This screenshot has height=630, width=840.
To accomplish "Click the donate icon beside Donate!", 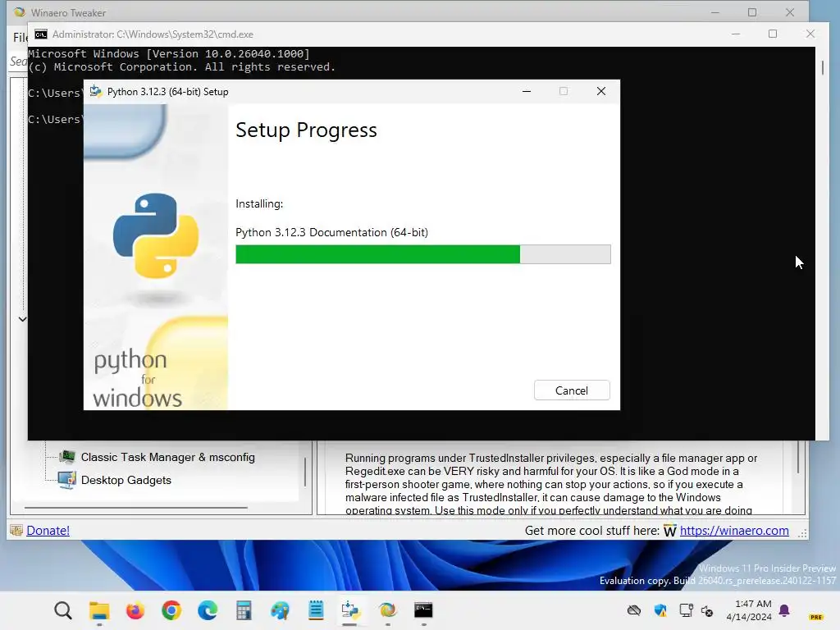I will pyautogui.click(x=16, y=531).
